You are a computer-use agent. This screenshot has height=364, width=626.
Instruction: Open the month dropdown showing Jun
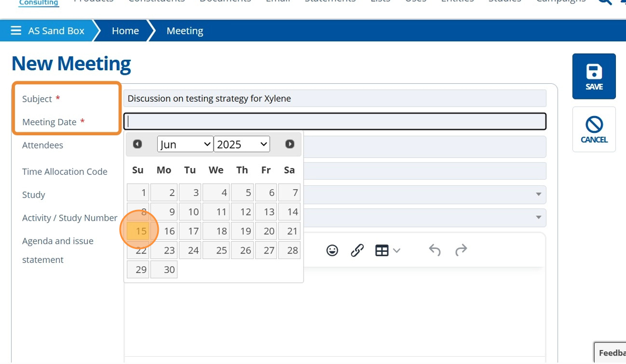coord(185,144)
